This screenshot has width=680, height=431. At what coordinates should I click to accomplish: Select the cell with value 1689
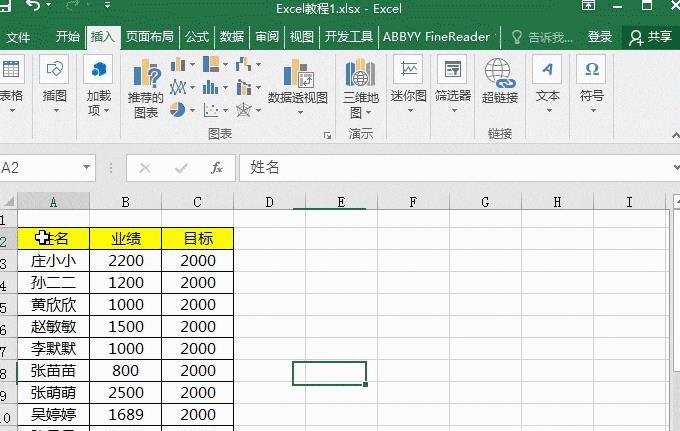pos(125,414)
